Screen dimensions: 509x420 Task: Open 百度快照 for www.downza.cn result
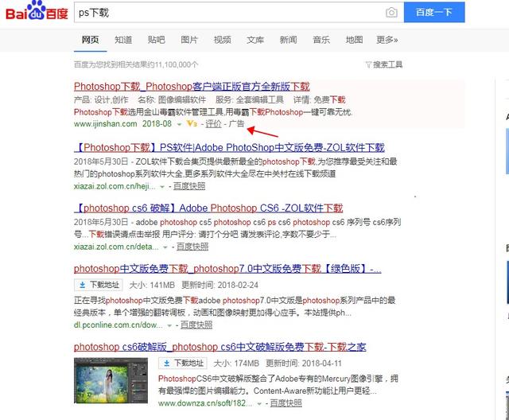[286, 403]
